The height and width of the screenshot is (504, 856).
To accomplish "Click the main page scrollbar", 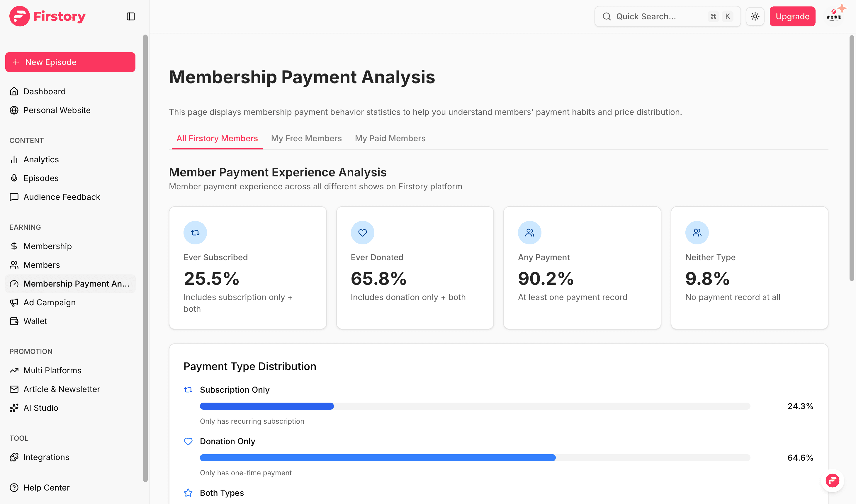I will (852, 158).
